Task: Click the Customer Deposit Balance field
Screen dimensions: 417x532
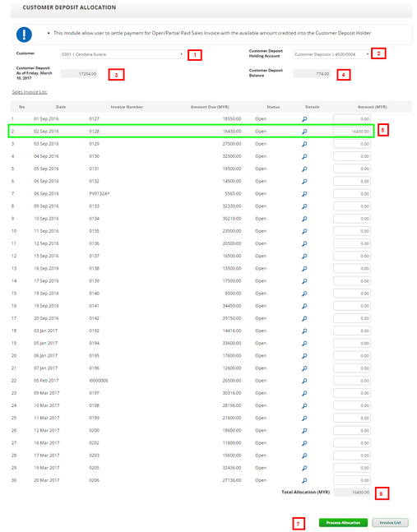Action: point(312,74)
